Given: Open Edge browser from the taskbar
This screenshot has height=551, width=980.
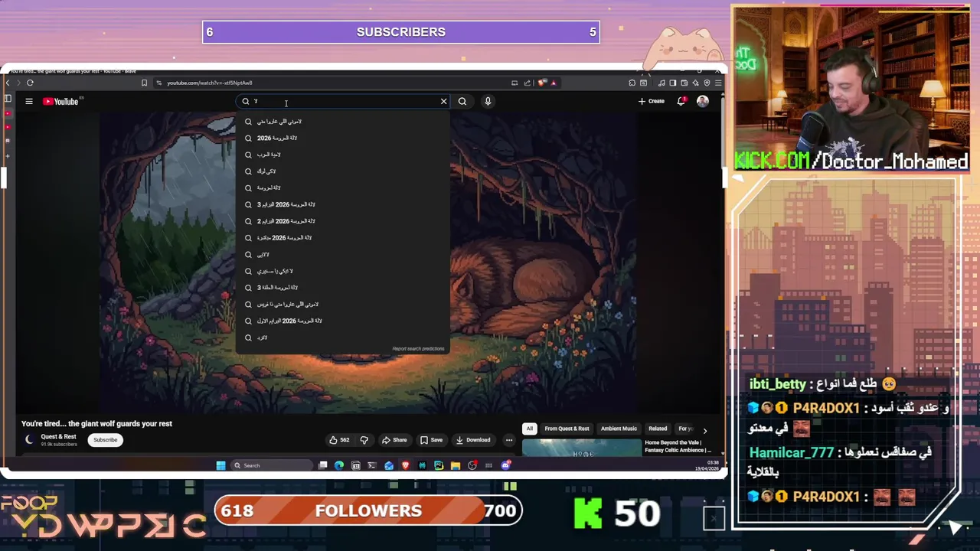Looking at the screenshot, I should 339,465.
